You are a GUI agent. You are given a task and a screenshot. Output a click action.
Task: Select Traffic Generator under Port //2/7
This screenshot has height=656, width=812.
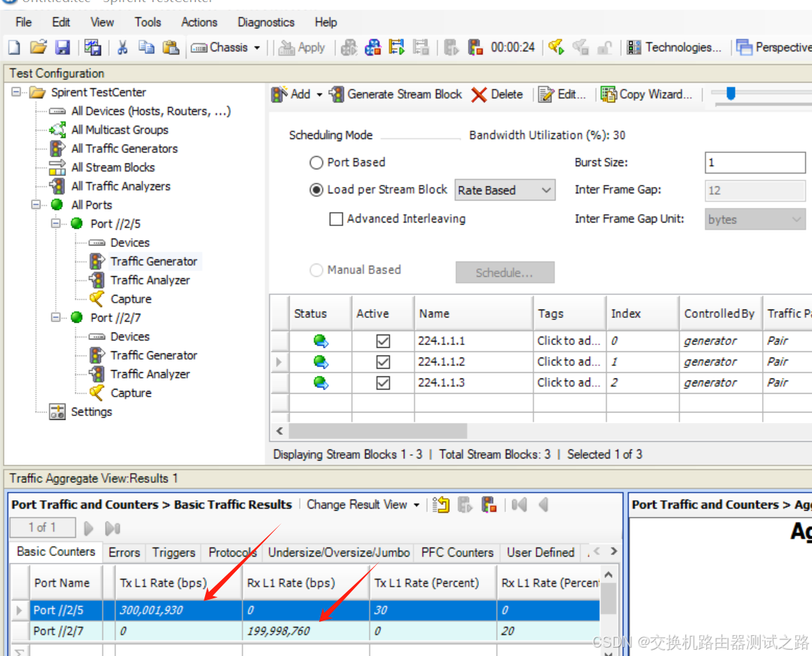coord(153,355)
